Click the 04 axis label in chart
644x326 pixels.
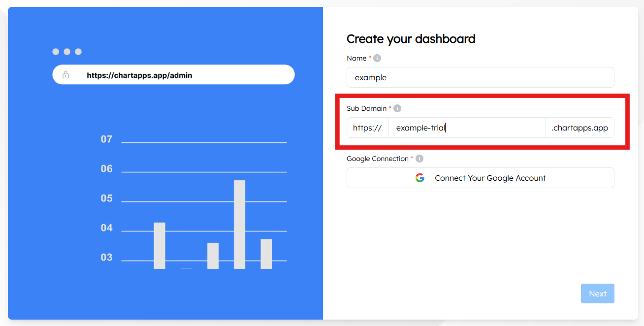click(x=106, y=228)
